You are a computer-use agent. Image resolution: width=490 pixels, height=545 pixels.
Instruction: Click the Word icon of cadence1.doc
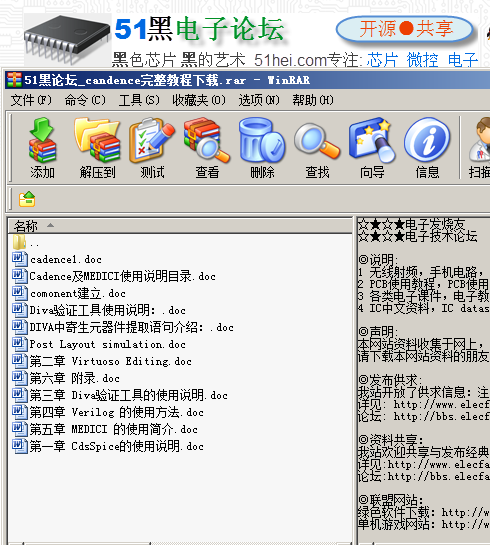point(19,259)
